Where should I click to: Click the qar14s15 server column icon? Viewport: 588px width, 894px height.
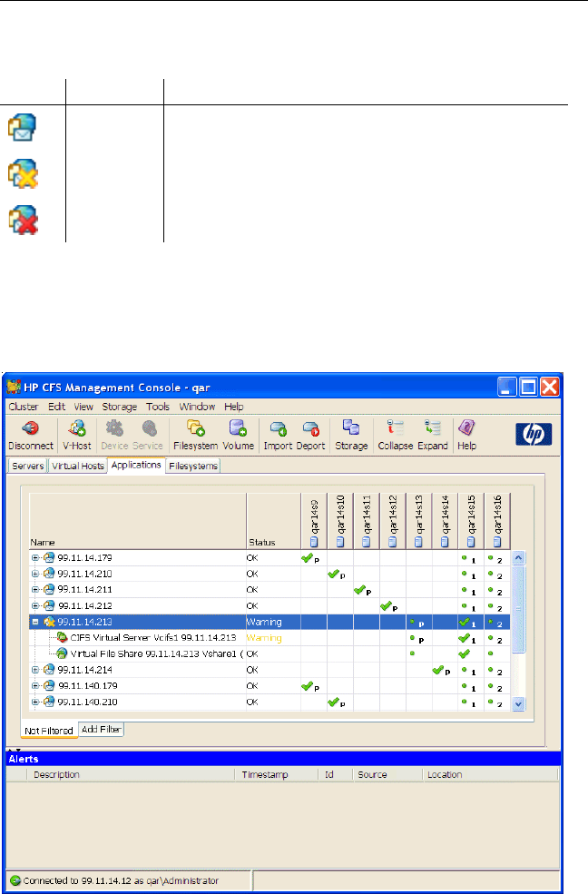point(471,542)
